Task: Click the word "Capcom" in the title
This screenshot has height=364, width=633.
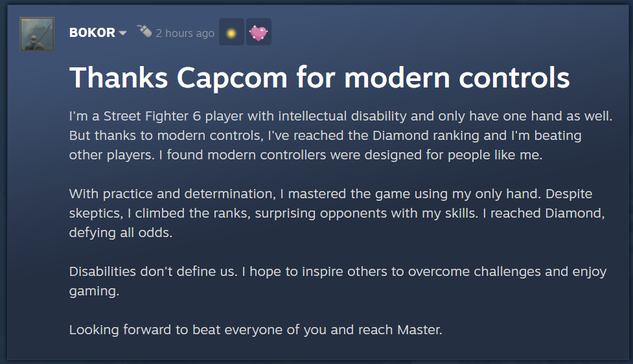Action: coord(232,78)
